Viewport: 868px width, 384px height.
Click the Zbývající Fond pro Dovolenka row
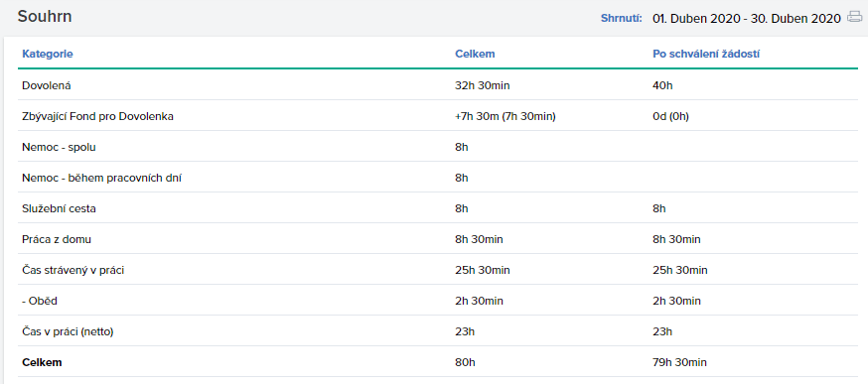[x=438, y=116]
